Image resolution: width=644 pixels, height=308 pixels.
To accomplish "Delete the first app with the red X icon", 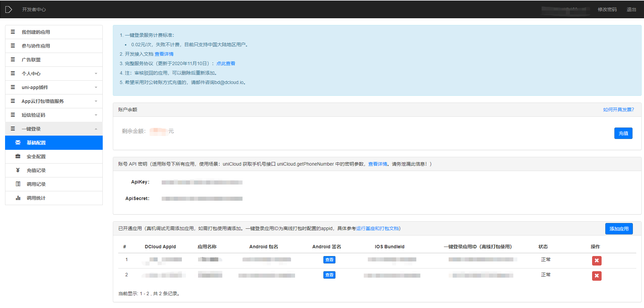I will coord(597,260).
